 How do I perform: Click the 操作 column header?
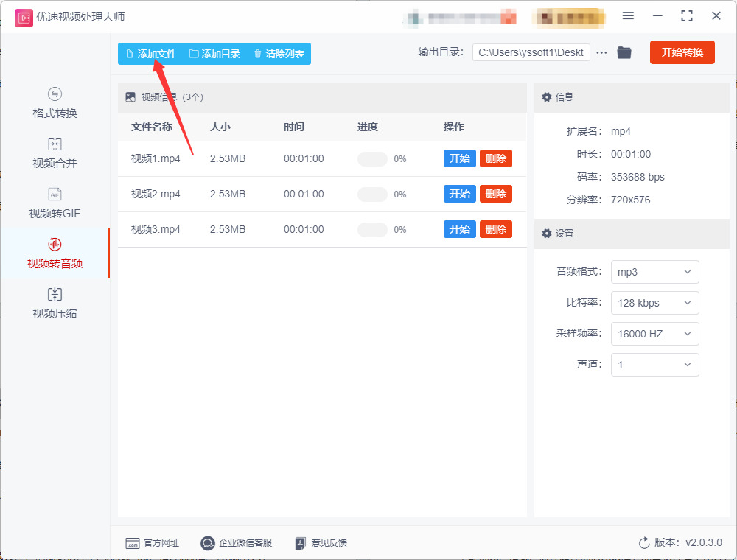(453, 127)
